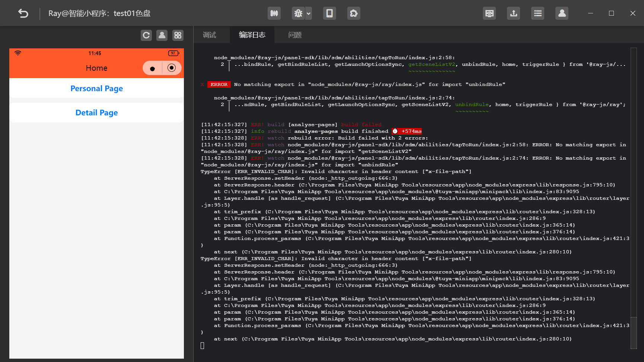The height and width of the screenshot is (362, 644).
Task: Minimize the window
Action: 590,13
